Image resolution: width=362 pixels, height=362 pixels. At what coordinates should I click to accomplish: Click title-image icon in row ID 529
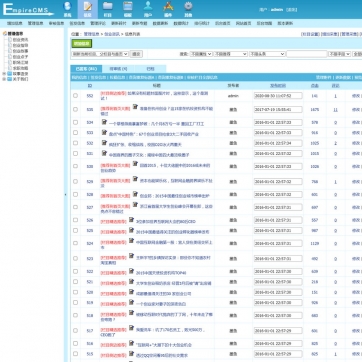[x=135, y=179]
